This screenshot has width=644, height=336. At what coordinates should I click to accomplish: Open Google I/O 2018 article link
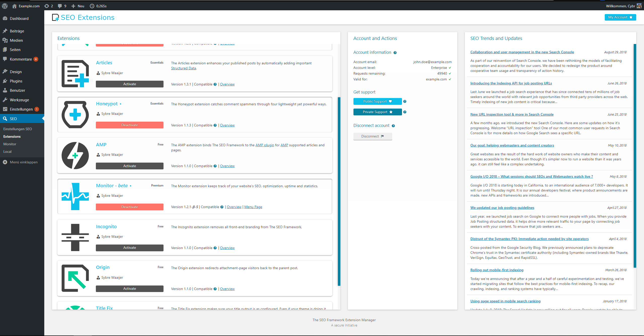[x=532, y=176]
